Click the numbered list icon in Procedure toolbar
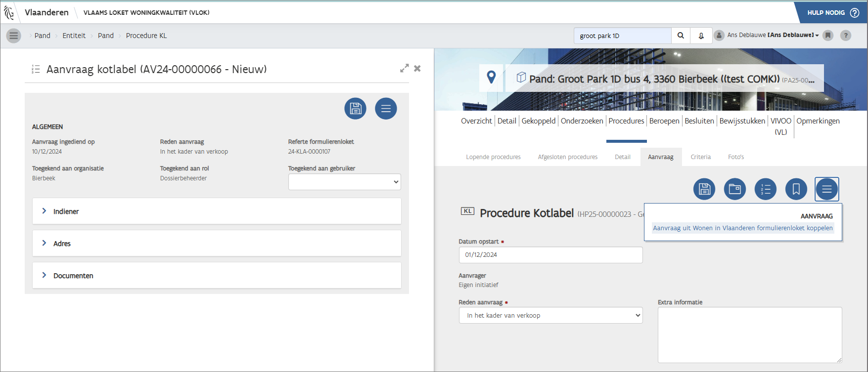Viewport: 868px width, 372px height. coord(766,189)
